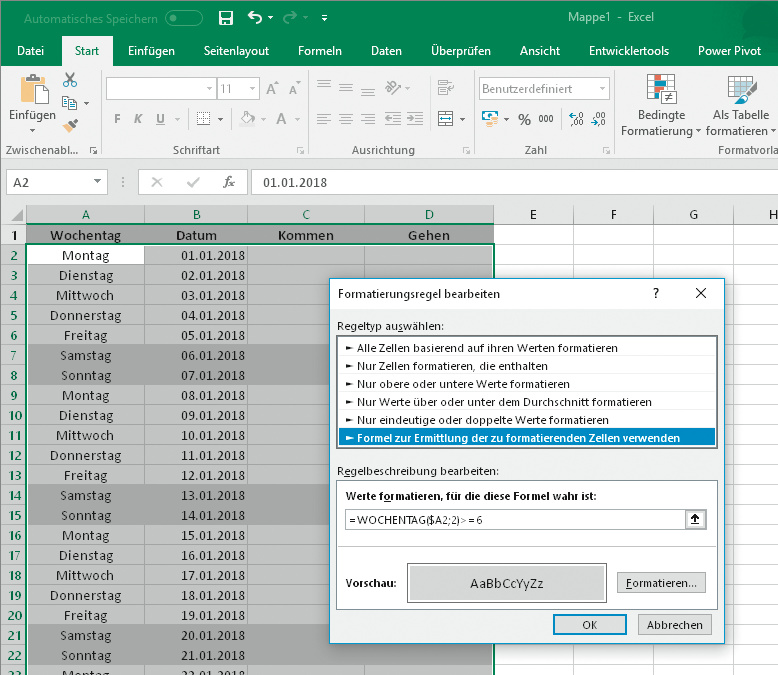This screenshot has width=778, height=675.
Task: Click the Formatieren... button
Action: click(661, 583)
